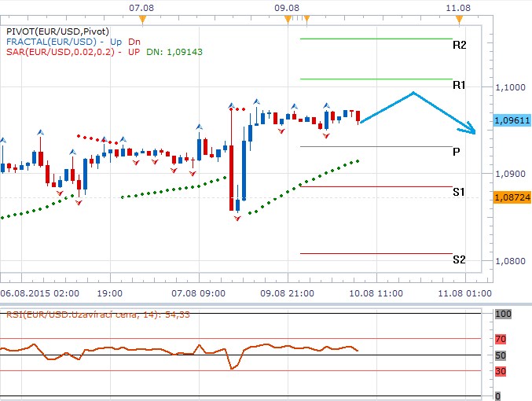The image size is (532, 401).
Task: Click the 1,1000 price axis label
Action: pyautogui.click(x=511, y=86)
